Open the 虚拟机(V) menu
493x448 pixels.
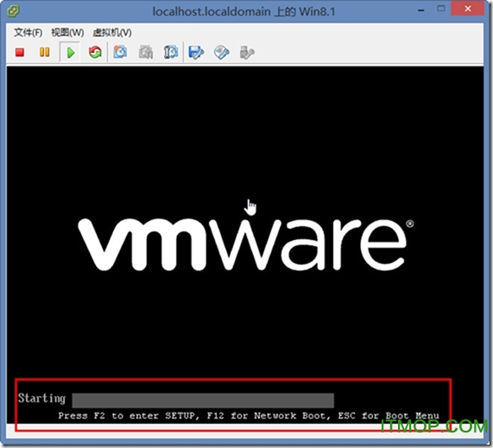(112, 33)
